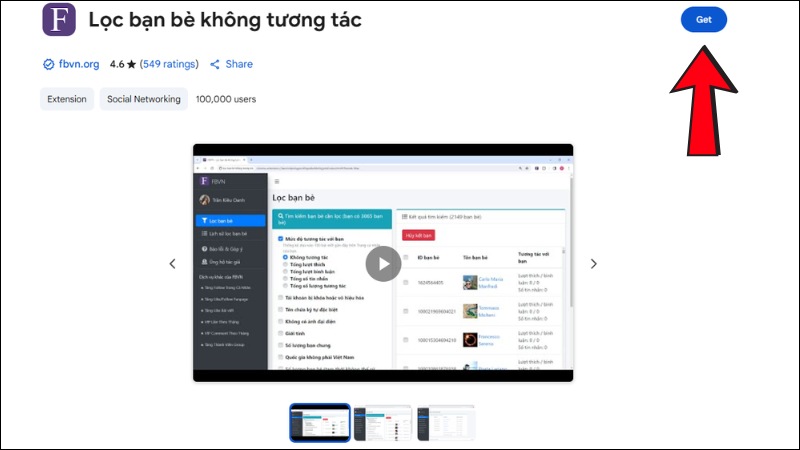The image size is (800, 450).
Task: Click the Share link
Action: click(x=239, y=64)
